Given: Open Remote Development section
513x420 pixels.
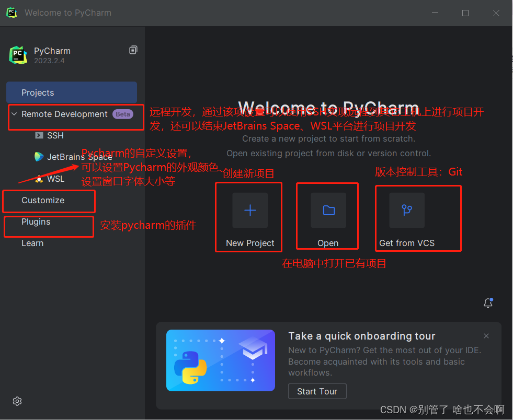Looking at the screenshot, I should (64, 114).
